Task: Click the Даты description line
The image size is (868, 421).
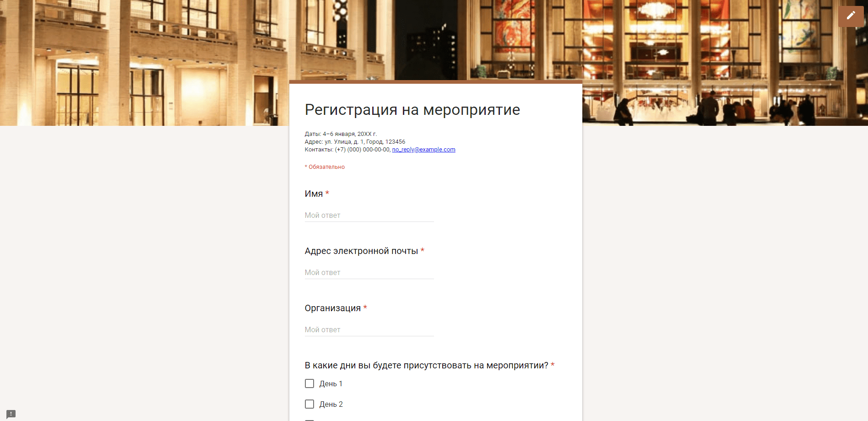Action: click(x=341, y=134)
